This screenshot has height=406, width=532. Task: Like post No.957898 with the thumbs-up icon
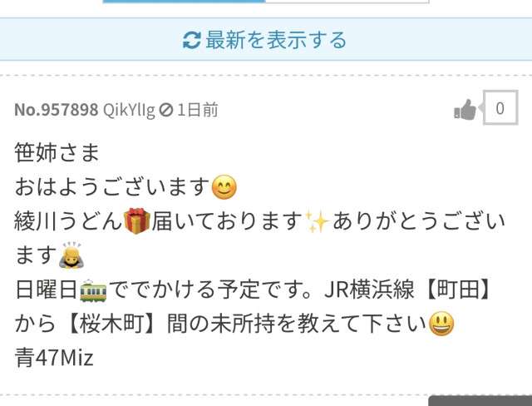[465, 110]
